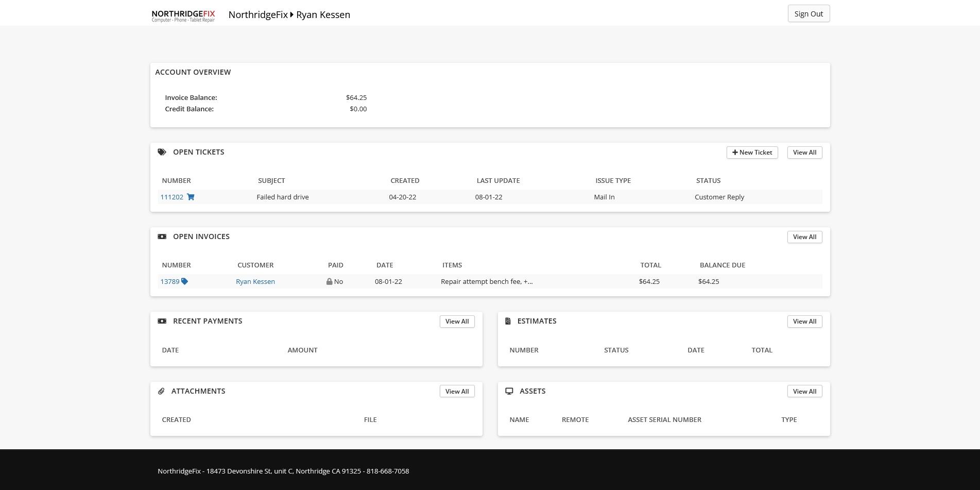View all open tickets

coord(804,153)
